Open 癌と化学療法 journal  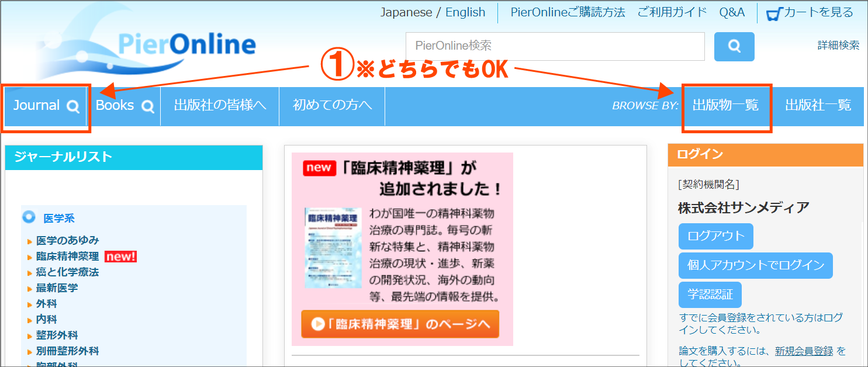(67, 272)
